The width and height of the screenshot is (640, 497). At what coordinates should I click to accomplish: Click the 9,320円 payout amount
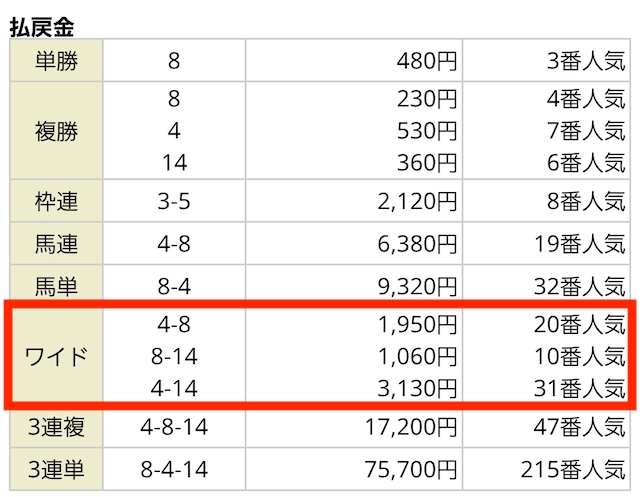coord(417,286)
